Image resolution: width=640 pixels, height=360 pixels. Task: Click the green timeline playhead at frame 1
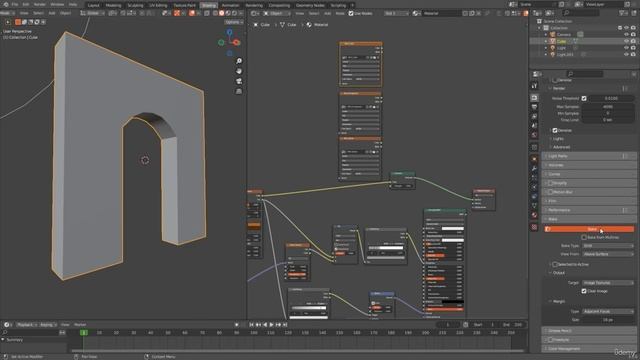click(x=84, y=333)
